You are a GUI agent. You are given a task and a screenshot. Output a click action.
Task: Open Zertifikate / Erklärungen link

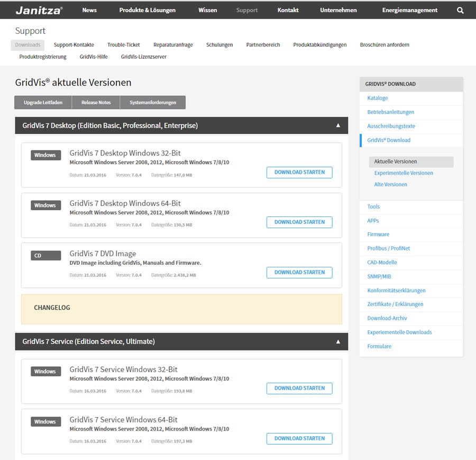click(395, 304)
